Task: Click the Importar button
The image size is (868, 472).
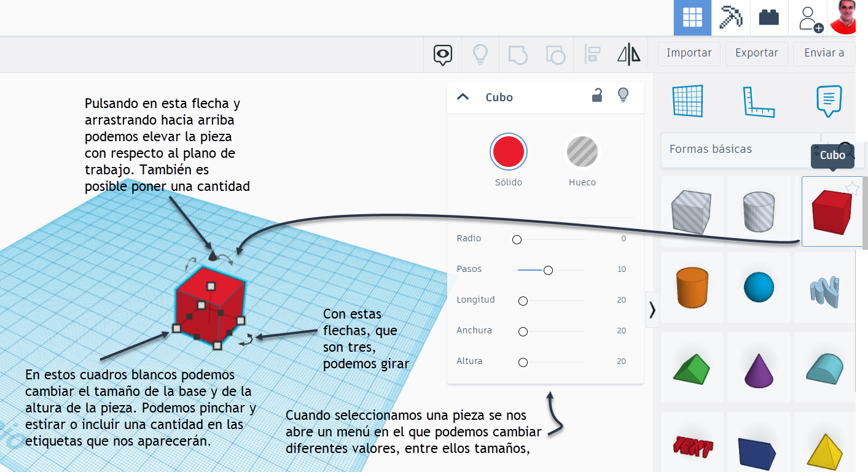Action: tap(689, 53)
